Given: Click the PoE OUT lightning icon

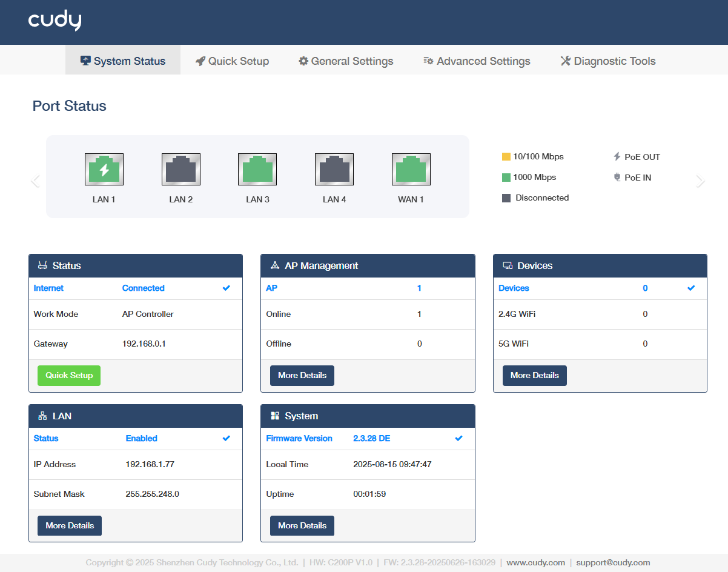Looking at the screenshot, I should [617, 156].
